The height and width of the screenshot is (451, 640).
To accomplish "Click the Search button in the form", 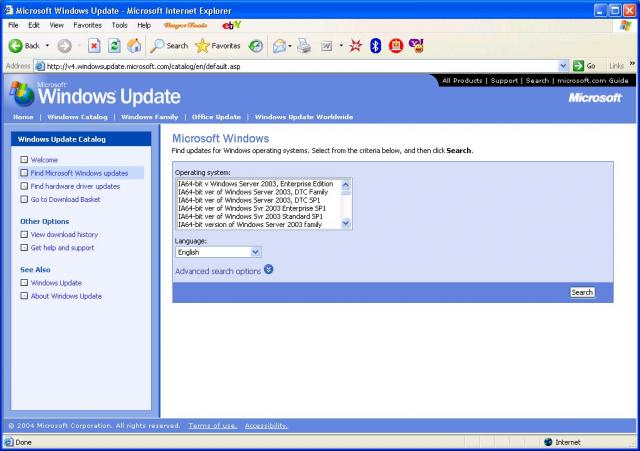I will (582, 292).
